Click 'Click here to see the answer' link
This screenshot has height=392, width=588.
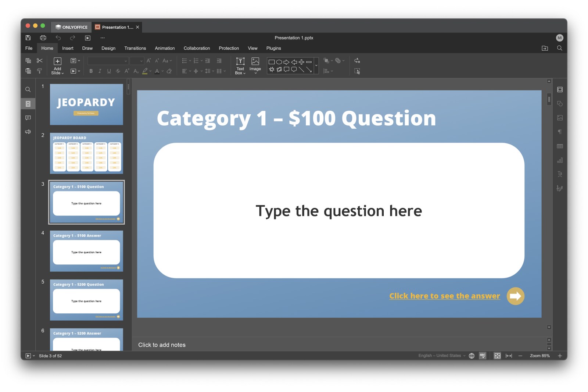[x=445, y=296]
